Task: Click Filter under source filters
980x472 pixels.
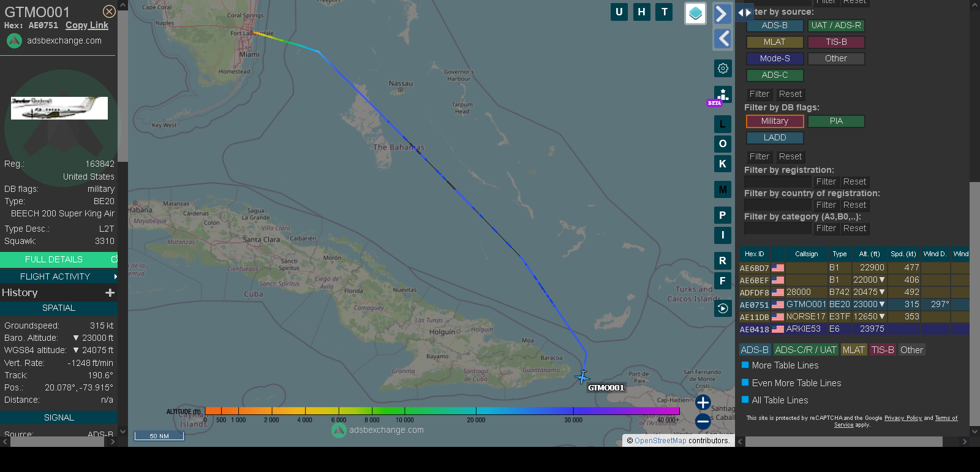Action: click(759, 94)
